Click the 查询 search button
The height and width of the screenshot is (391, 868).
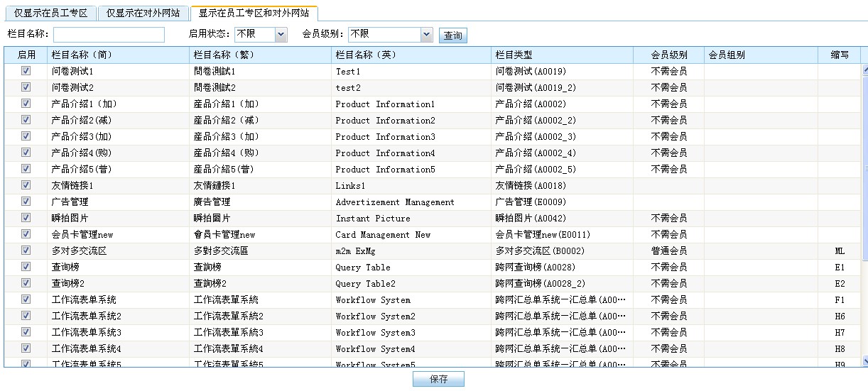[452, 36]
